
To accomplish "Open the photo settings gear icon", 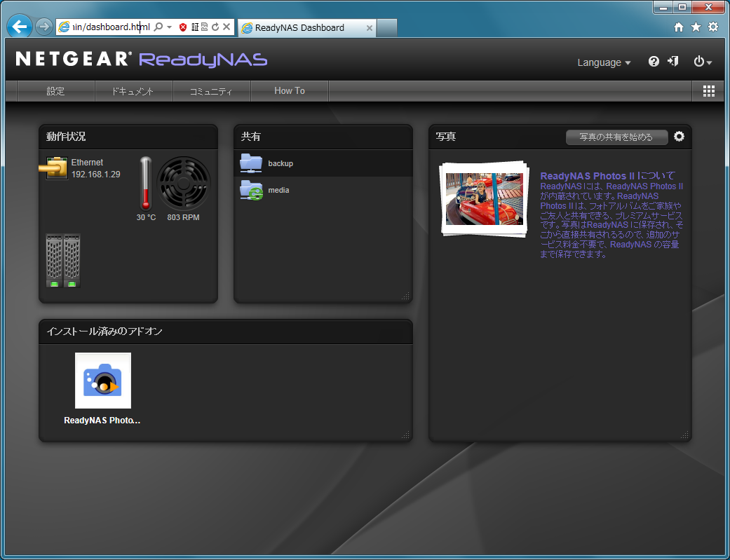I will (x=679, y=137).
